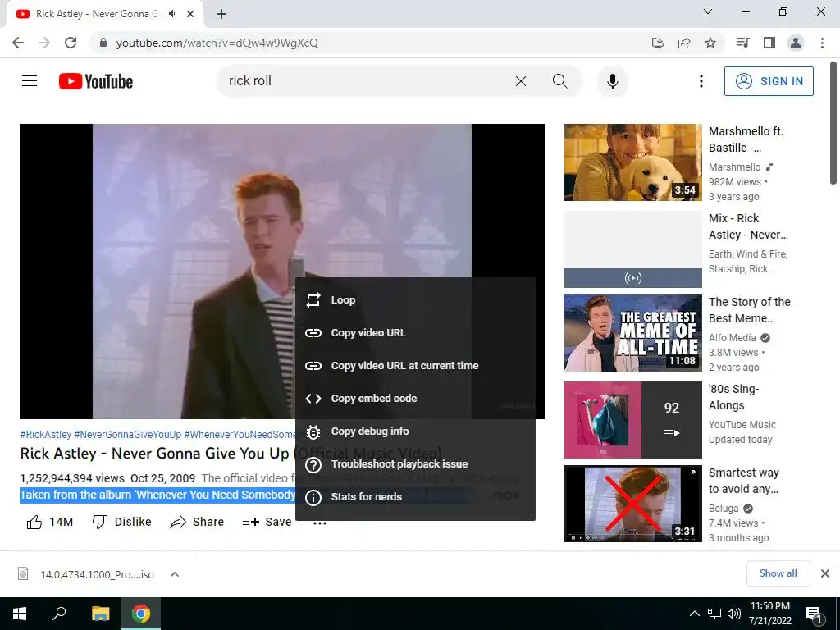Click the SIGN IN button
Viewport: 840px width, 630px height.
pyautogui.click(x=769, y=81)
